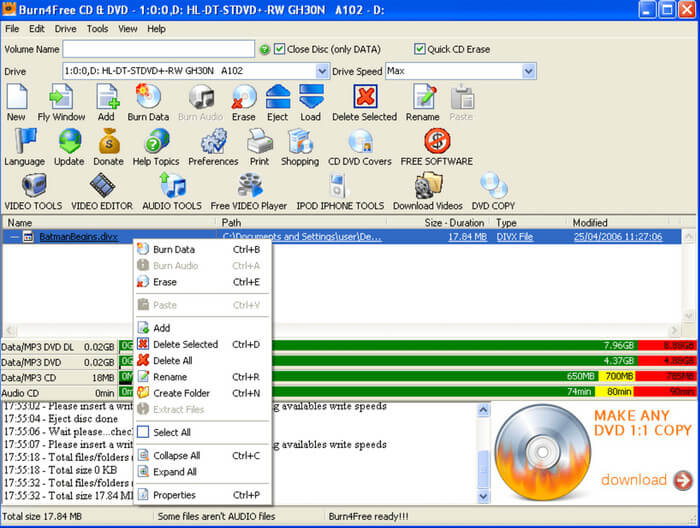The image size is (700, 528).
Task: Choose Erase in context menu
Action: pos(203,282)
